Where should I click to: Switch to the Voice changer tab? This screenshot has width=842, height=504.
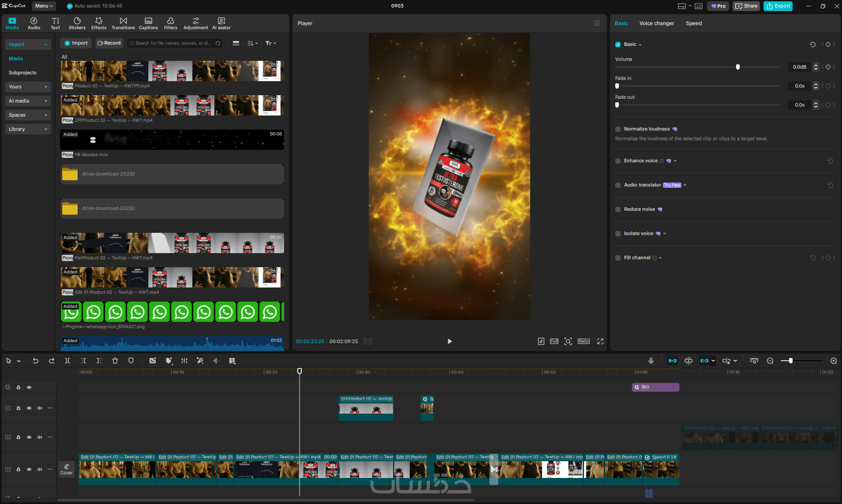point(656,23)
